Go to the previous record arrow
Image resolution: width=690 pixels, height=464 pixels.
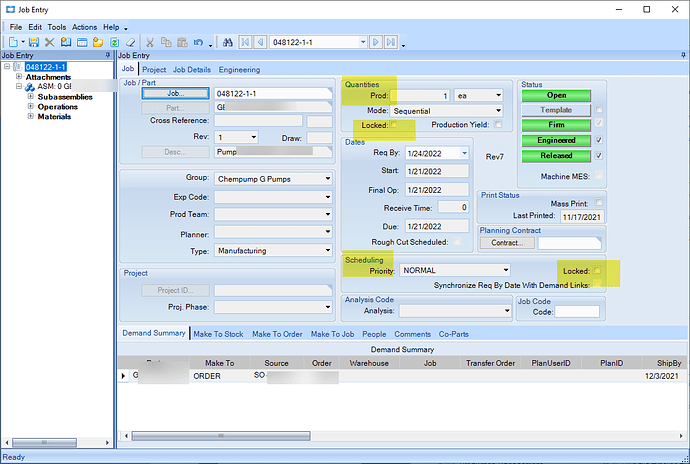(x=260, y=42)
